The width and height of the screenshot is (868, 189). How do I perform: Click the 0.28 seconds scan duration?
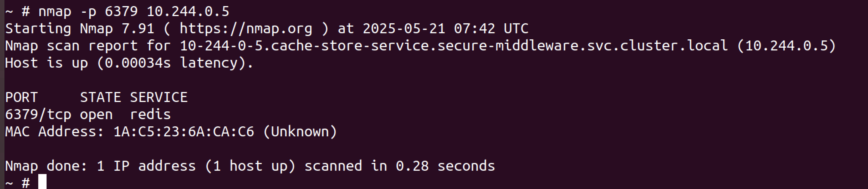445,166
